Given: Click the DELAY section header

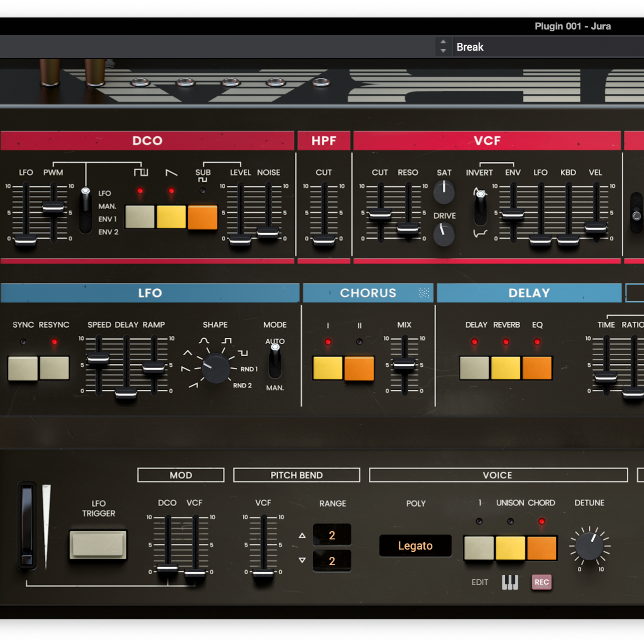Looking at the screenshot, I should [x=529, y=293].
